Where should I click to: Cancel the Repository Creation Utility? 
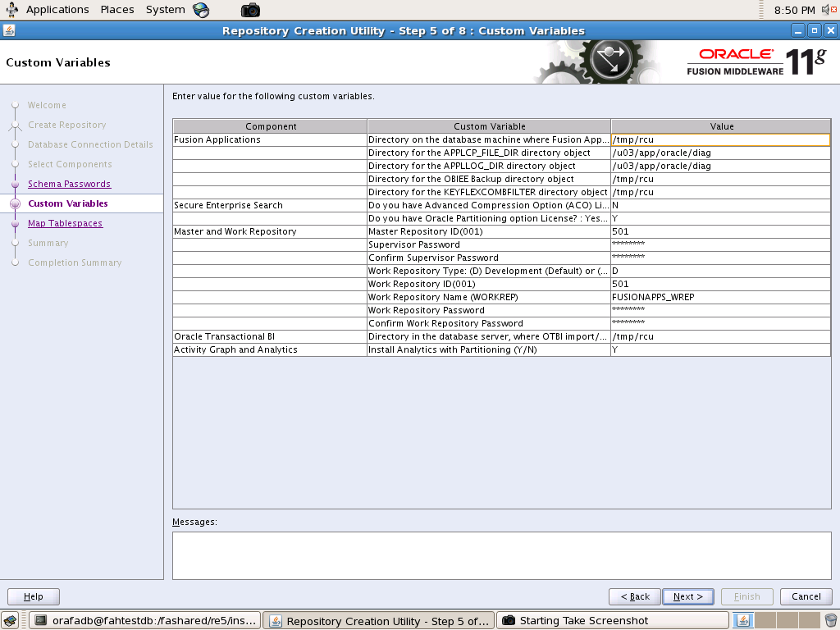[x=806, y=597]
